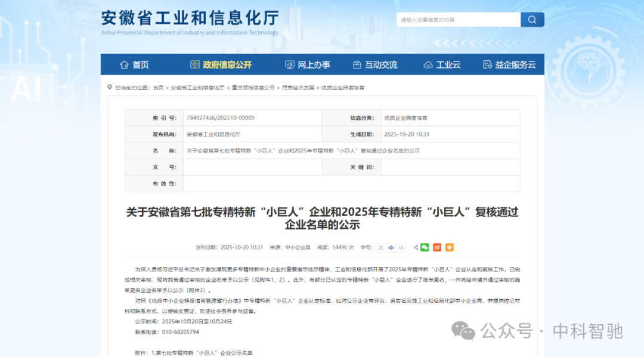Click 来源: 中小企业局 text
This screenshot has height=357, width=644.
(290, 247)
